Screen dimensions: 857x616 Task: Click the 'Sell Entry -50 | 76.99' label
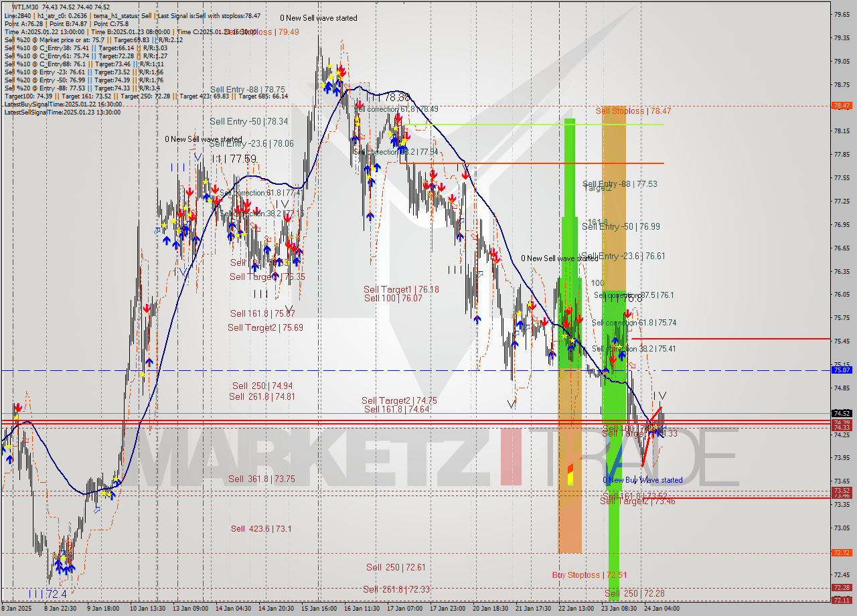pos(621,227)
